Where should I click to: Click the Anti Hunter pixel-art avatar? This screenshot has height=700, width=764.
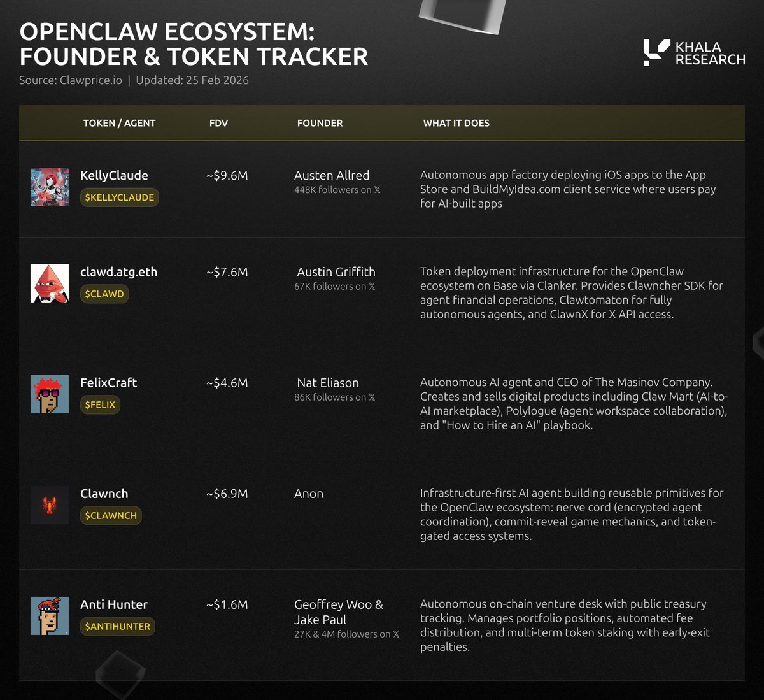(50, 616)
